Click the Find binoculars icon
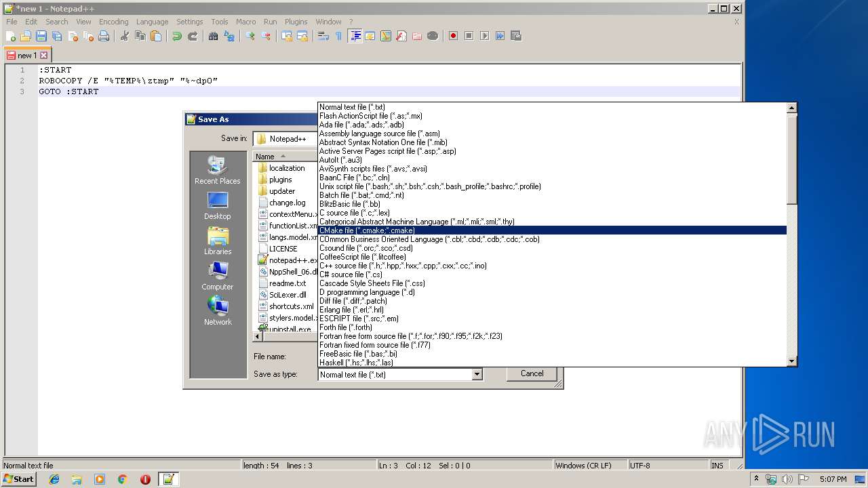This screenshot has width=868, height=488. 213,36
